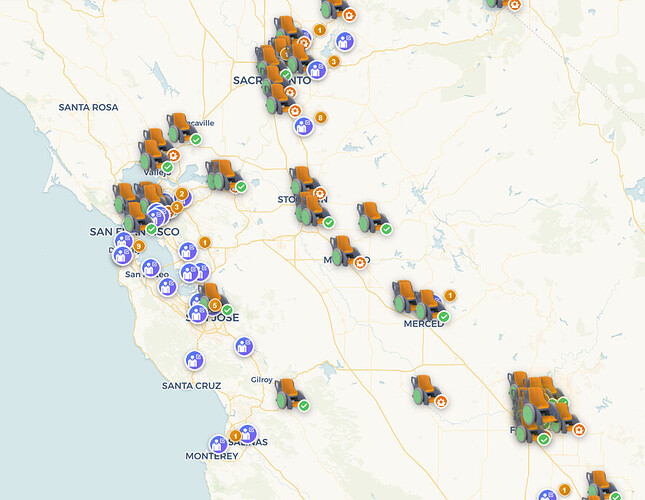Select orange badge 1 southeast of Oakland
Image resolution: width=645 pixels, height=500 pixels.
[x=205, y=243]
